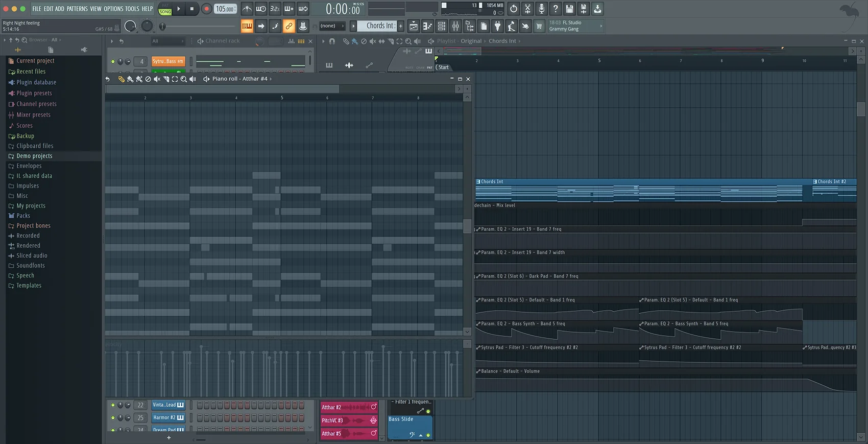The image size is (868, 444).
Task: Select the pencil draw tool in Piano roll
Action: (x=121, y=79)
